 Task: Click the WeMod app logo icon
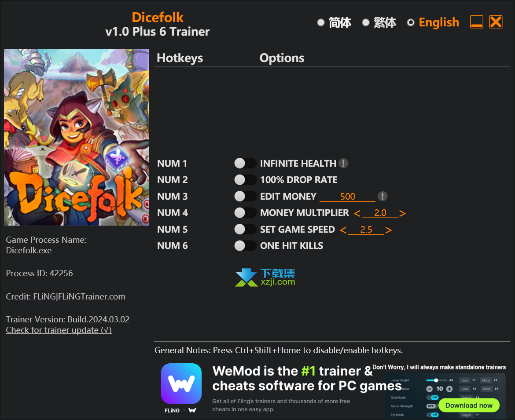pyautogui.click(x=181, y=383)
